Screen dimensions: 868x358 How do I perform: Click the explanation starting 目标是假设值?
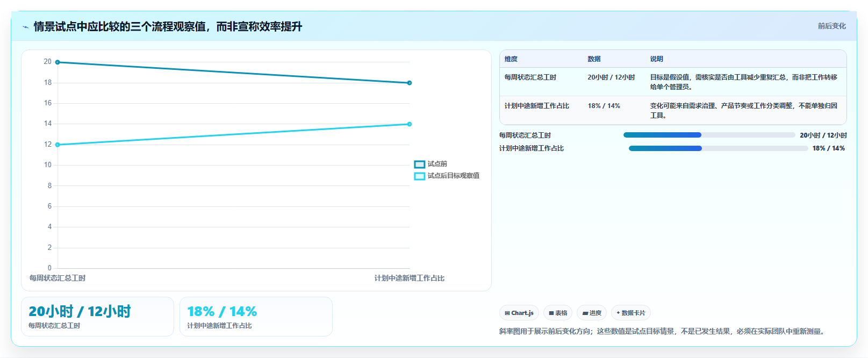(744, 82)
